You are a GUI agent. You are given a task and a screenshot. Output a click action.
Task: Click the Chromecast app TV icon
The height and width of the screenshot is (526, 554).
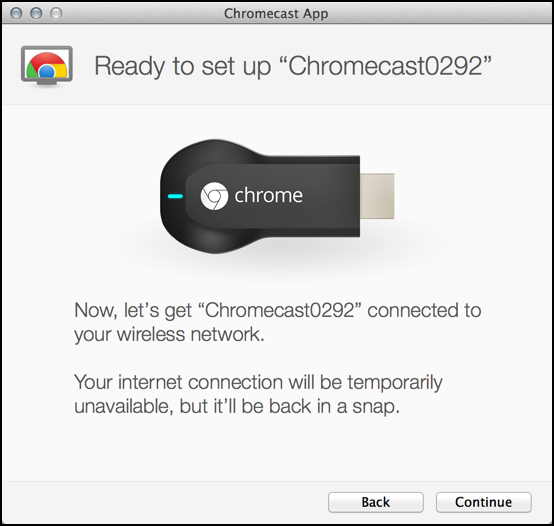click(47, 66)
